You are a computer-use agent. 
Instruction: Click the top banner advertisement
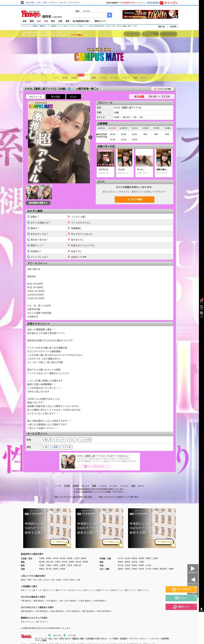click(150, 14)
